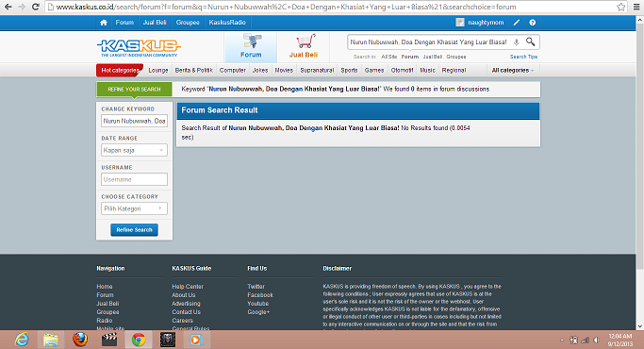The width and height of the screenshot is (644, 349).
Task: Open Search Tips link
Action: pyautogui.click(x=523, y=57)
